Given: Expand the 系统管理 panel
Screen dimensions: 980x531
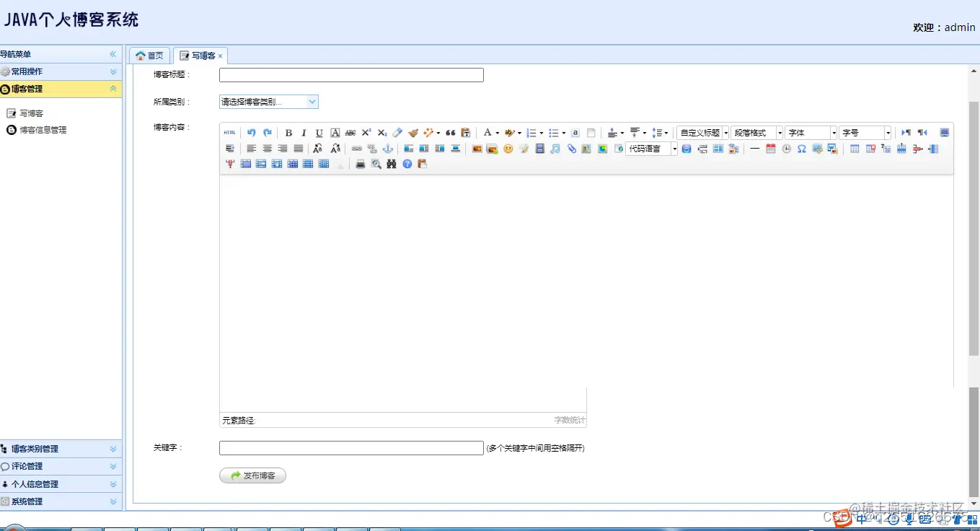Looking at the screenshot, I should (x=113, y=501).
